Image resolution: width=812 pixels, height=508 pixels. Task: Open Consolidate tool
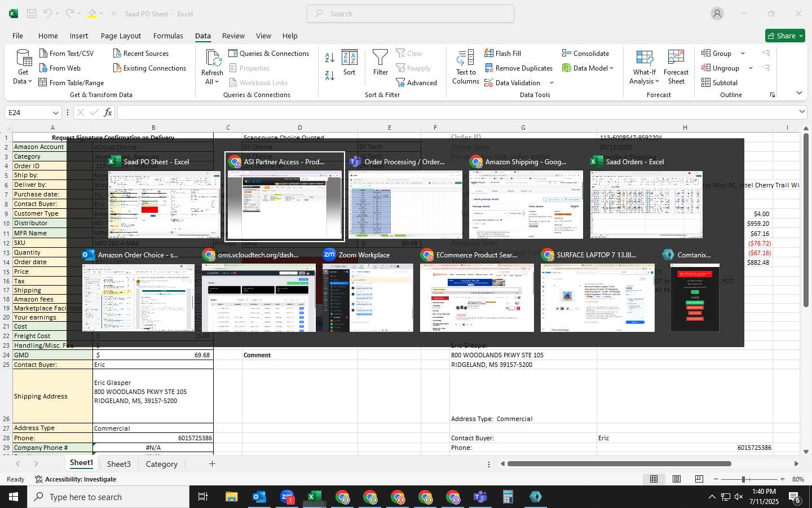(586, 54)
